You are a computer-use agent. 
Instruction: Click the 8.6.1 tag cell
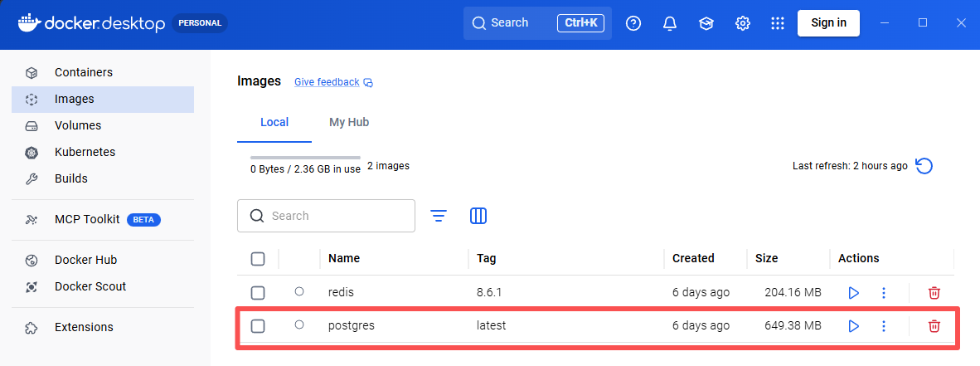pos(488,292)
